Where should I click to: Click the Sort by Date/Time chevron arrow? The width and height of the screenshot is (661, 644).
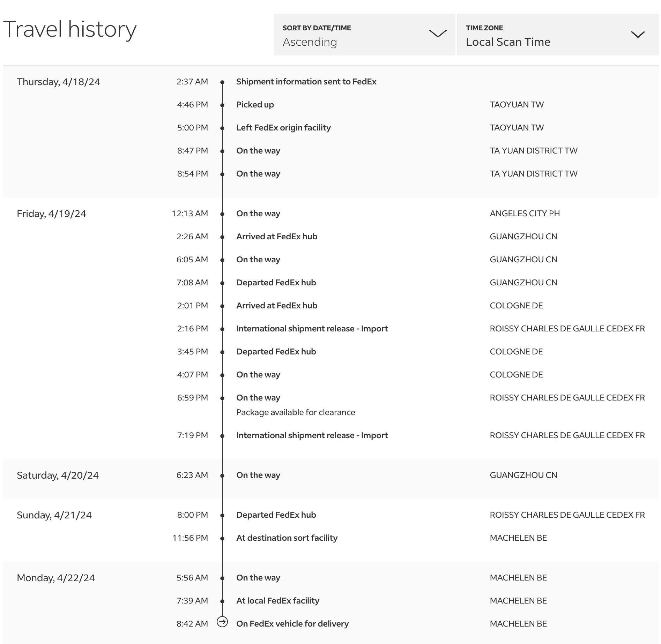[438, 33]
